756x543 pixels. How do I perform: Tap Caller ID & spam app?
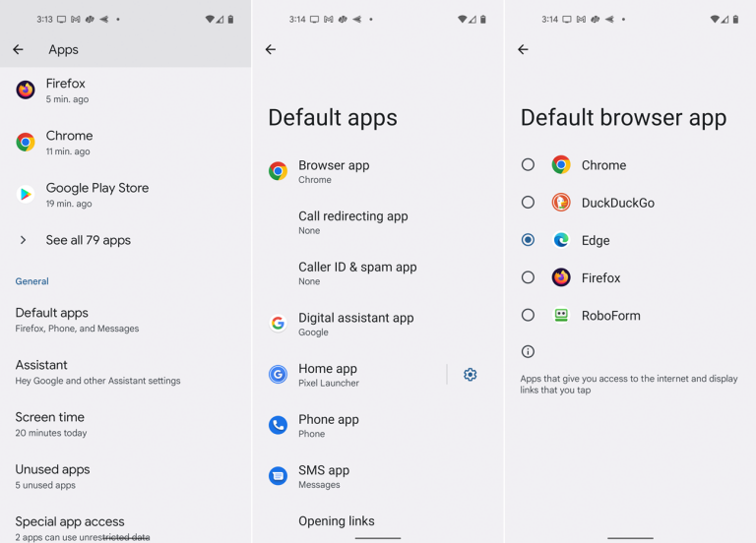pyautogui.click(x=357, y=272)
